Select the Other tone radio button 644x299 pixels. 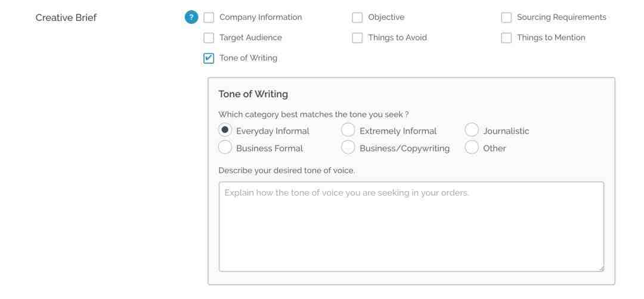click(472, 147)
